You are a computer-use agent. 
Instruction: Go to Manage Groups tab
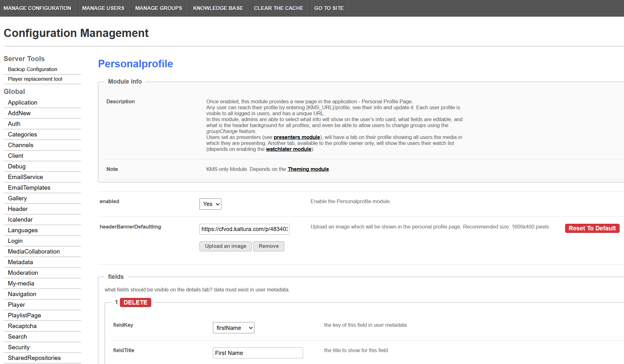pyautogui.click(x=158, y=8)
